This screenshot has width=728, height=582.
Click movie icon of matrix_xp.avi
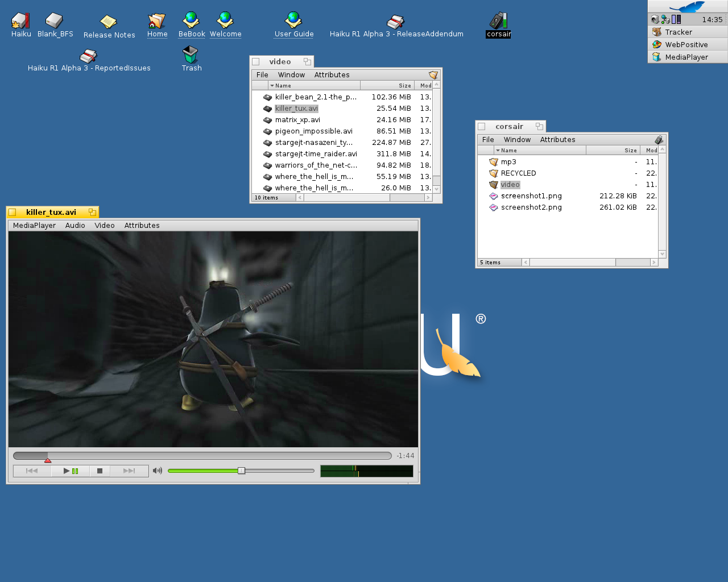point(267,120)
